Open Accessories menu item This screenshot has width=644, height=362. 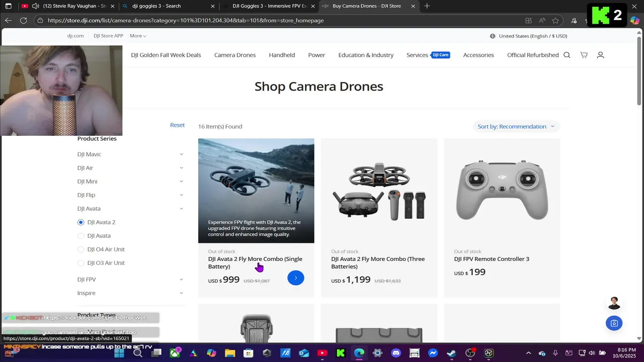pyautogui.click(x=478, y=55)
